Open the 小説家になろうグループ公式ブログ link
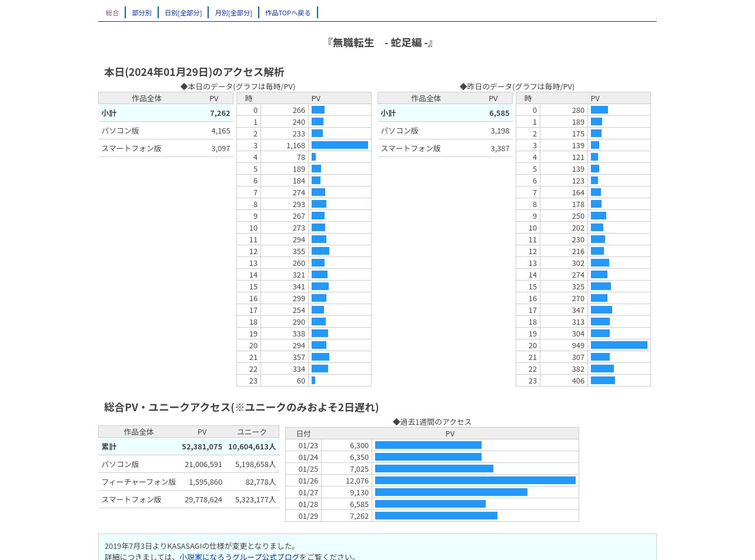The image size is (755, 560). coord(239,556)
